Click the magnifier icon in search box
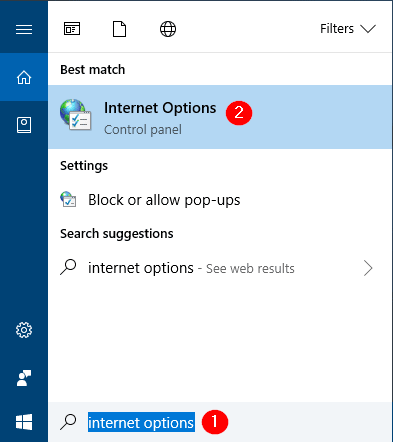 click(68, 422)
